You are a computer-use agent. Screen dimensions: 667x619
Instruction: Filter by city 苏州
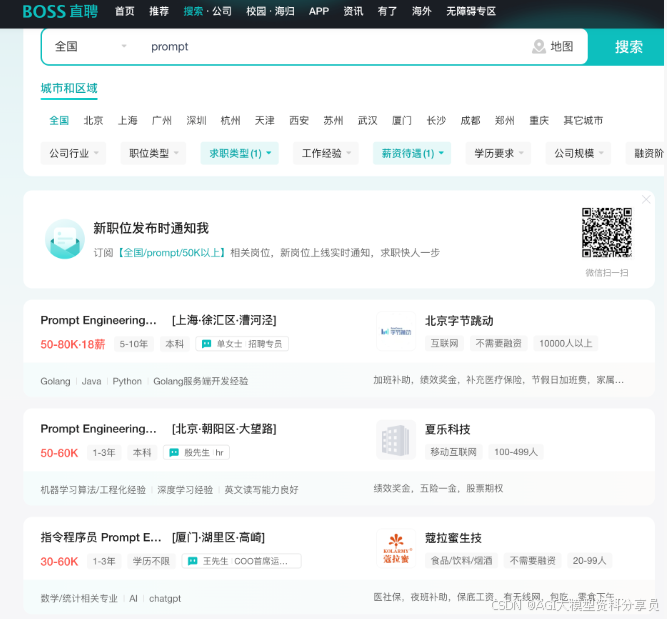click(x=333, y=120)
